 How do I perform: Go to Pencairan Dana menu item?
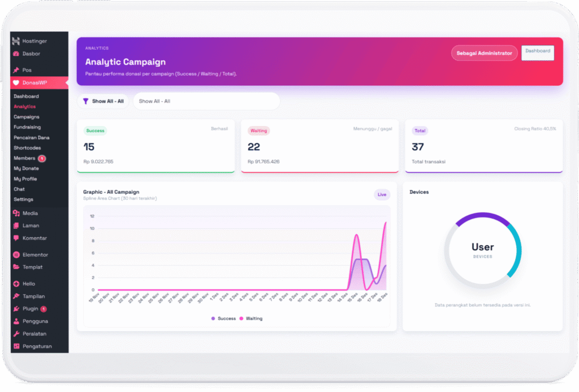32,137
